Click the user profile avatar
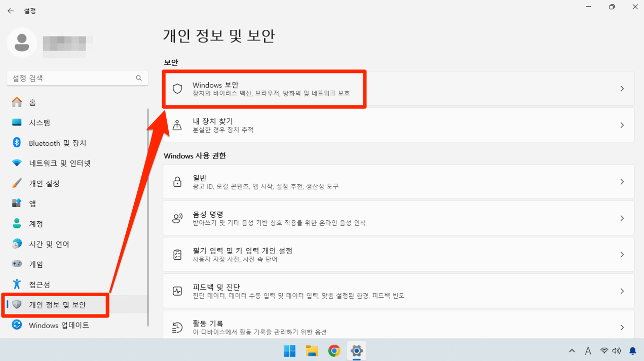644x361 pixels. (22, 43)
